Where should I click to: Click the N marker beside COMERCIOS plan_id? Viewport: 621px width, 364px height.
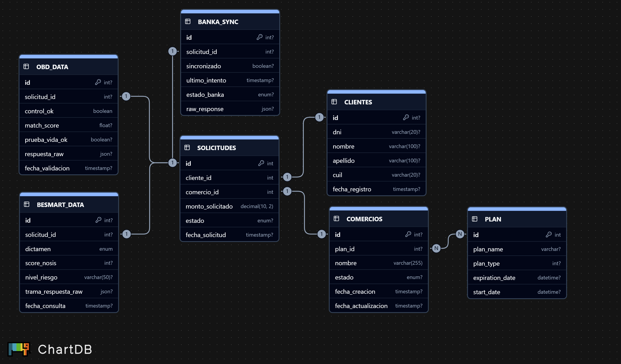(x=436, y=248)
